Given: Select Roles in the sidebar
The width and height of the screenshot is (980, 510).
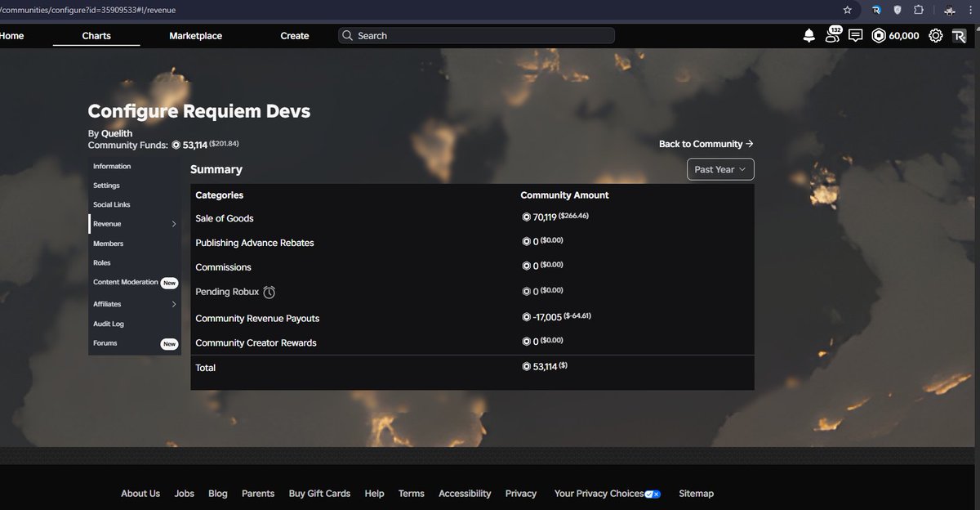Looking at the screenshot, I should [x=102, y=262].
